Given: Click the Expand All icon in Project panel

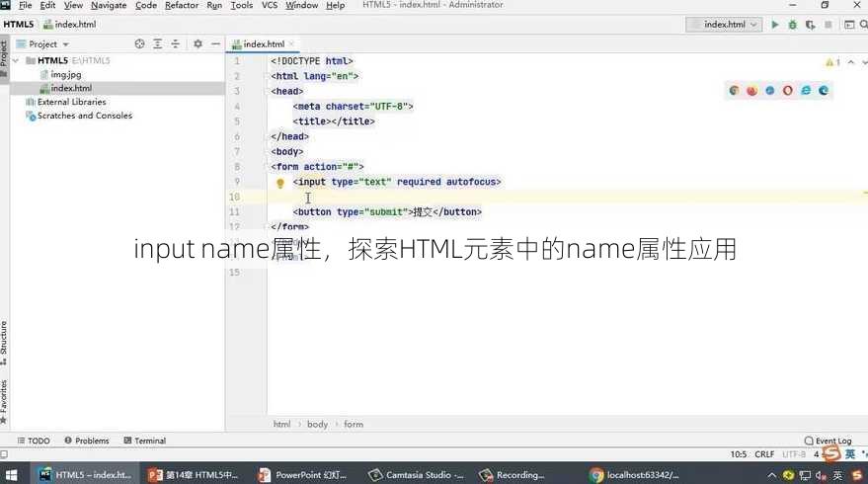Looking at the screenshot, I should [x=158, y=43].
